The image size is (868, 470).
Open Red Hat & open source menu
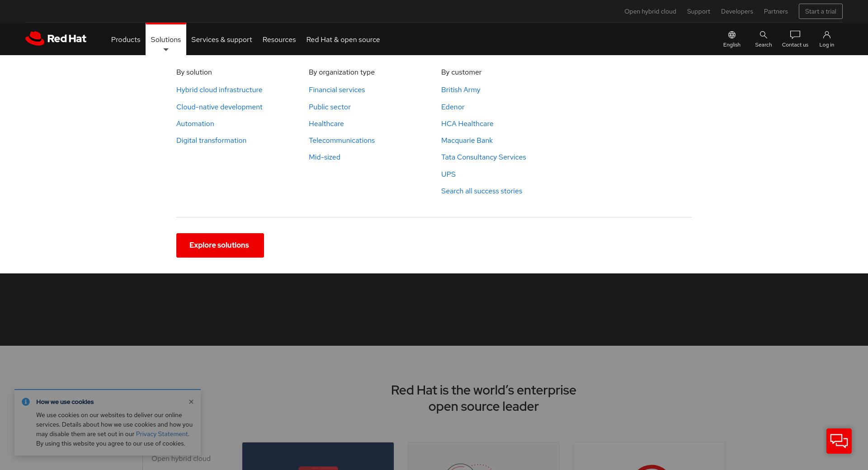pos(343,40)
